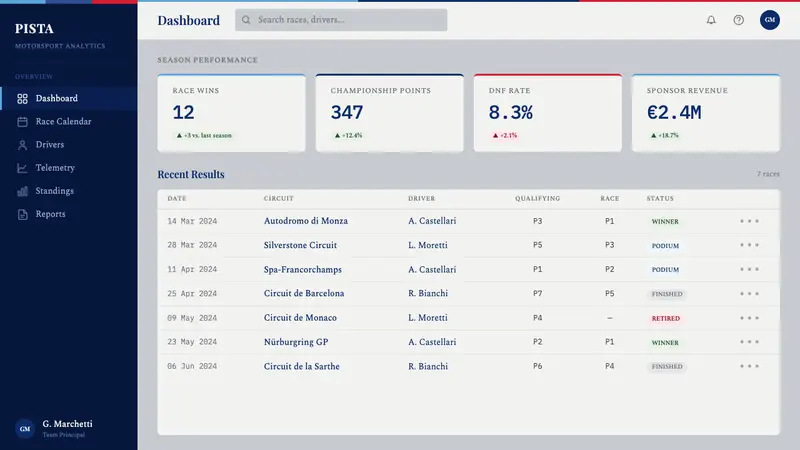
Task: Click the date 09 May 2024
Action: click(x=192, y=318)
